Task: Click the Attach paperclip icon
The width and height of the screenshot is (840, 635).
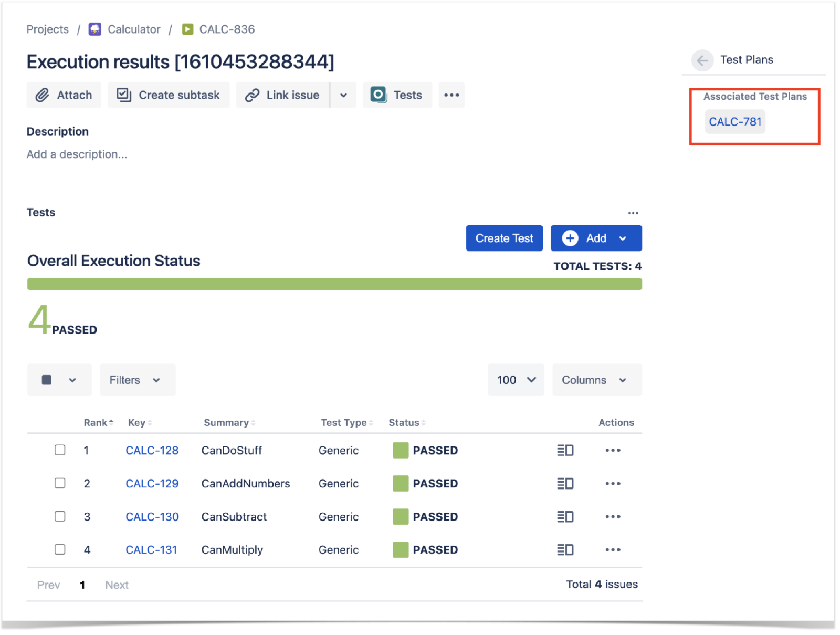Action: click(x=42, y=95)
